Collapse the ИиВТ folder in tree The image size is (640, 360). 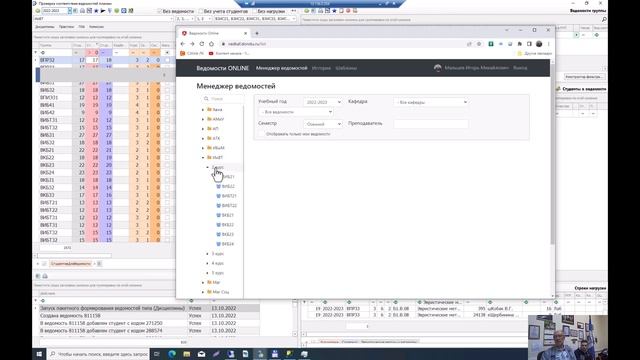tap(203, 158)
